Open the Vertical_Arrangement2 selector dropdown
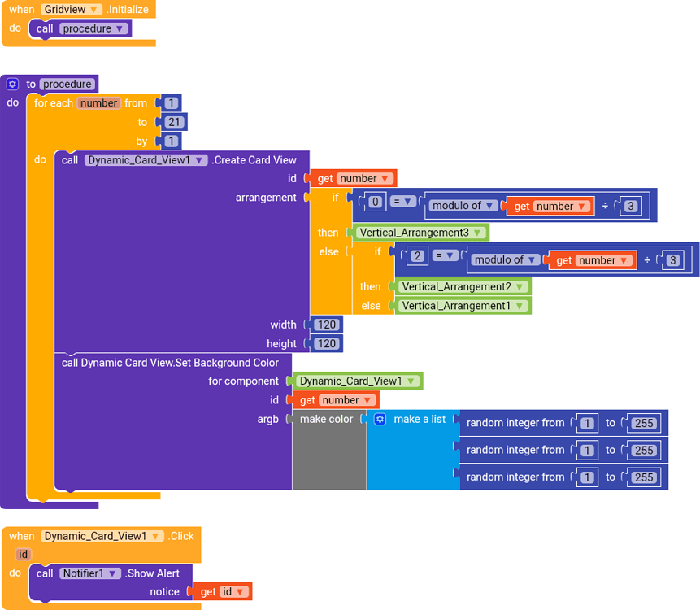The height and width of the screenshot is (610, 700). [520, 286]
